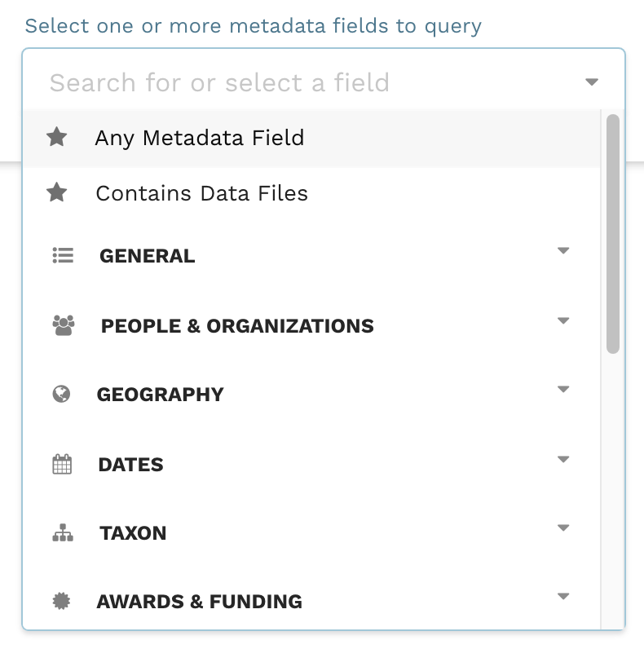Image resolution: width=644 pixels, height=649 pixels.
Task: Expand the DATES section arrow
Action: click(x=562, y=460)
